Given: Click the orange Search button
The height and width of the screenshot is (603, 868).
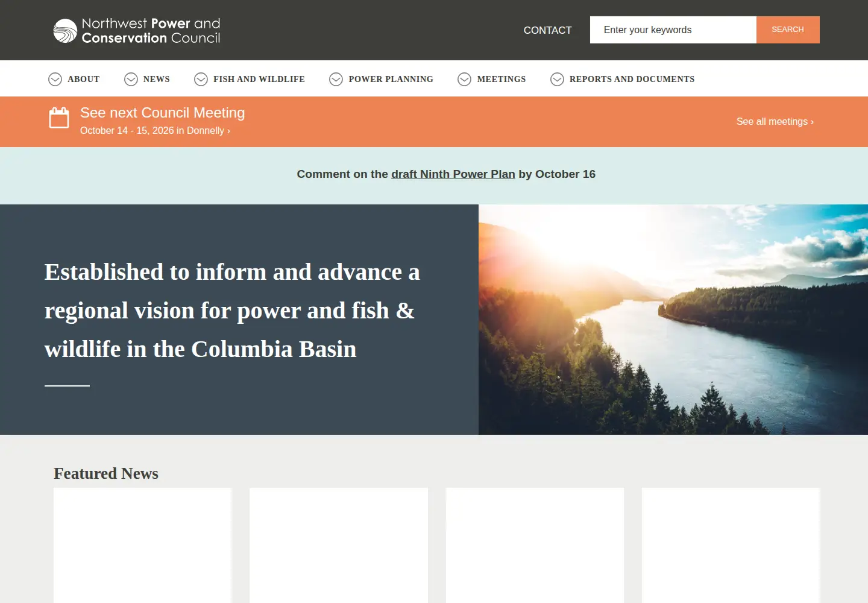Looking at the screenshot, I should pyautogui.click(x=788, y=30).
